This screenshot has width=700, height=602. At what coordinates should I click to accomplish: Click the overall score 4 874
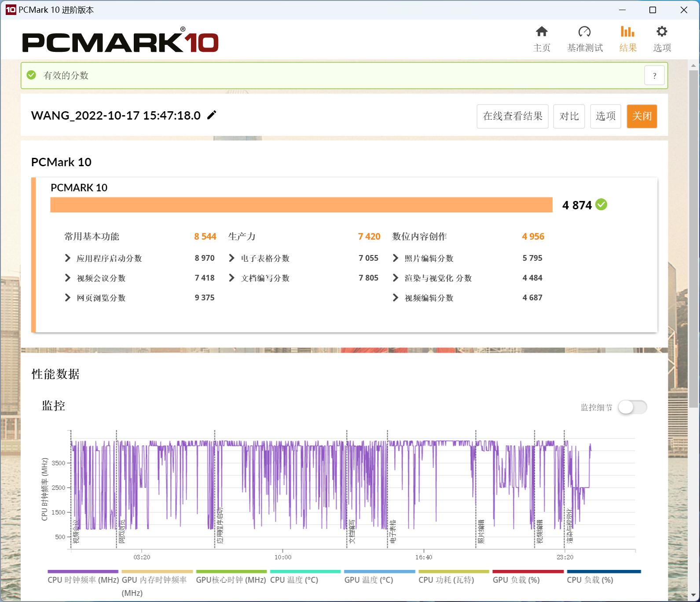point(577,205)
